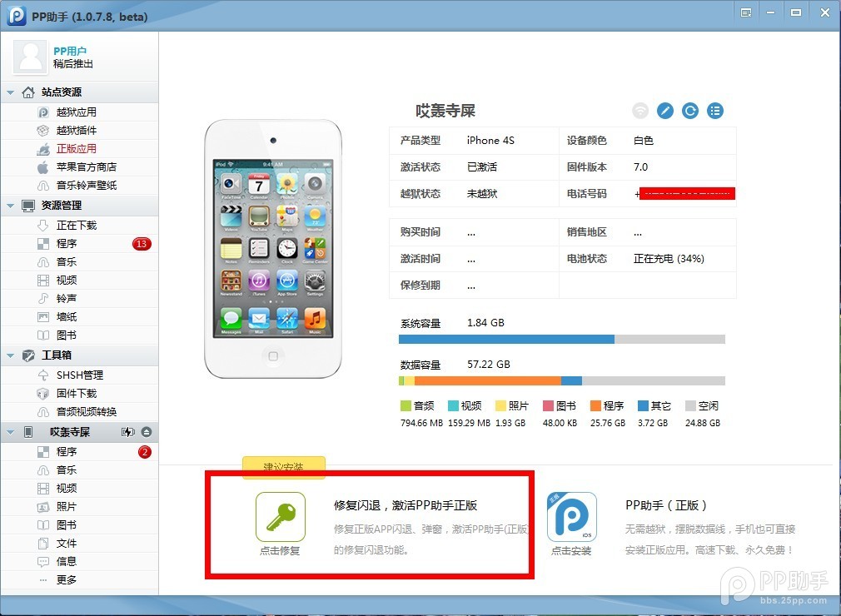Click the blue list details icon
Image resolution: width=841 pixels, height=616 pixels.
(x=715, y=111)
